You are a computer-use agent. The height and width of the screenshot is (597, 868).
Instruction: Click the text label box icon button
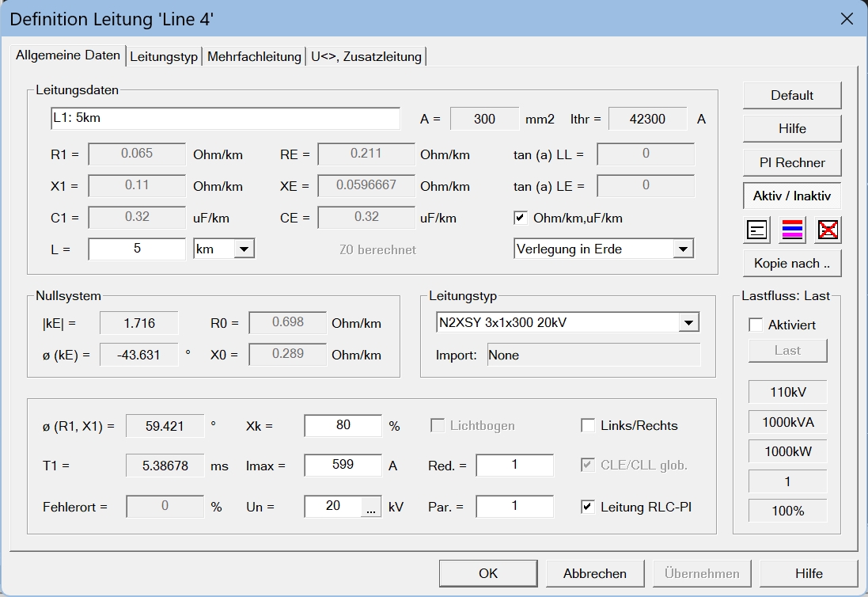click(757, 230)
